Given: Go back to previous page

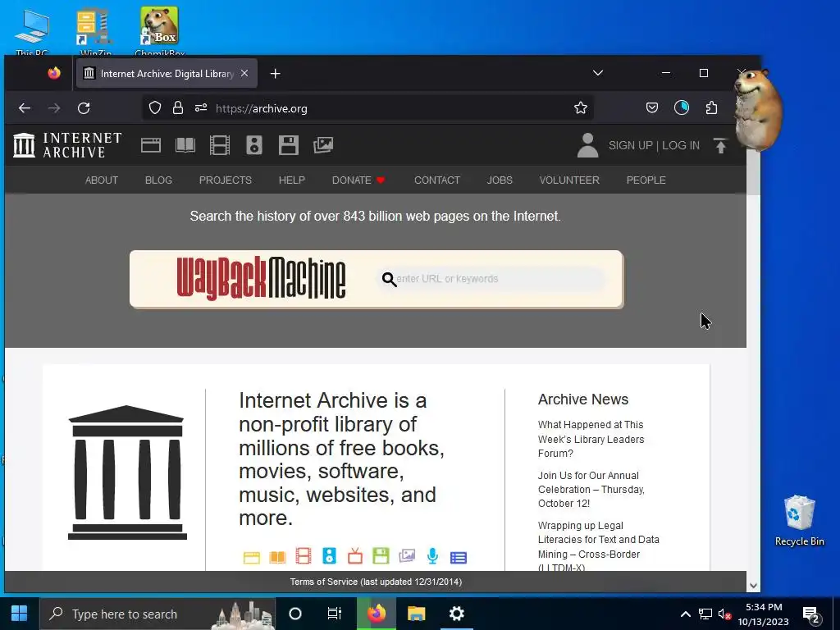Looking at the screenshot, I should tap(24, 108).
